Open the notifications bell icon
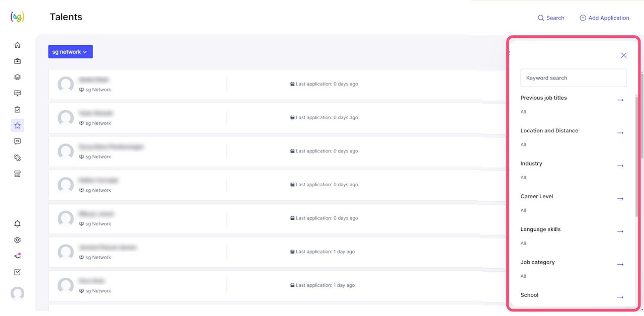 (x=18, y=224)
